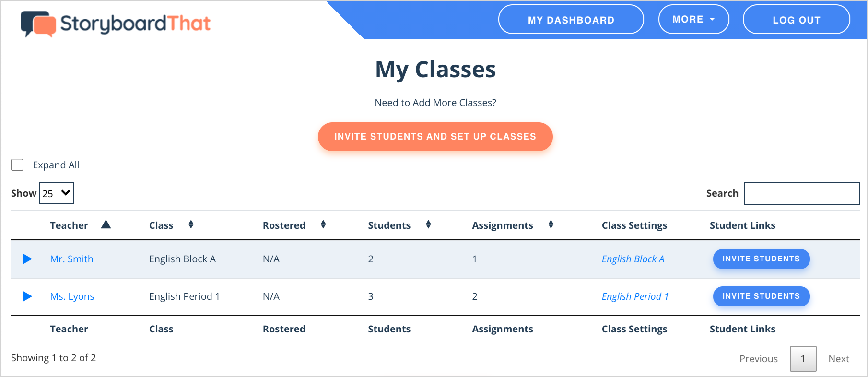
Task: Go to My Dashboard
Action: [571, 19]
